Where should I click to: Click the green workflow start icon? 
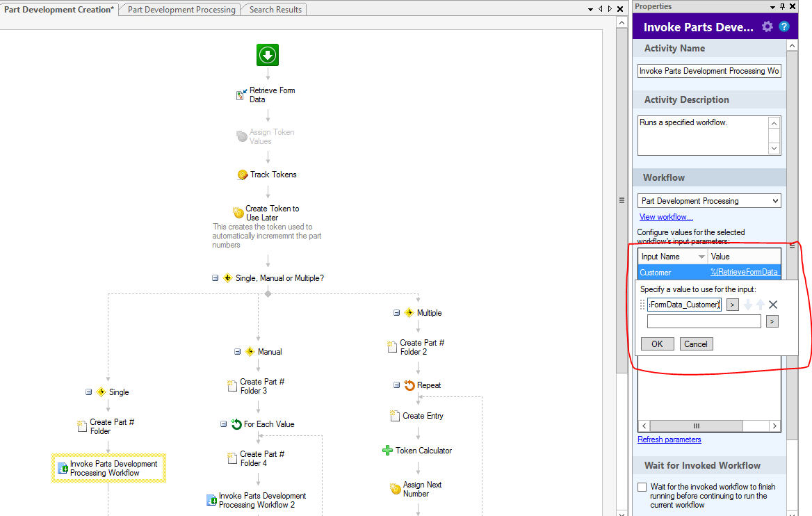[x=268, y=55]
